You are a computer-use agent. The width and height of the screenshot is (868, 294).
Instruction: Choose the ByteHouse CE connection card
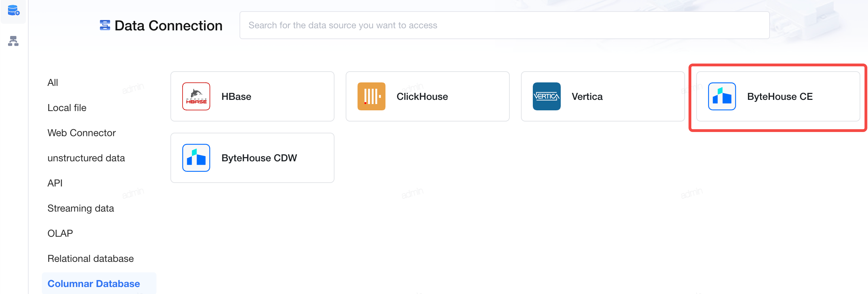(778, 96)
